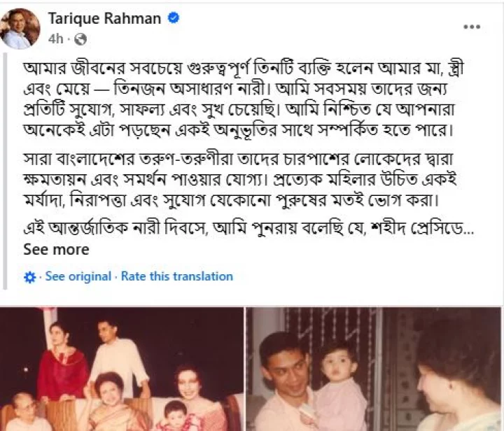Open the three-dot post options menu
504x431 pixels.
[472, 27]
